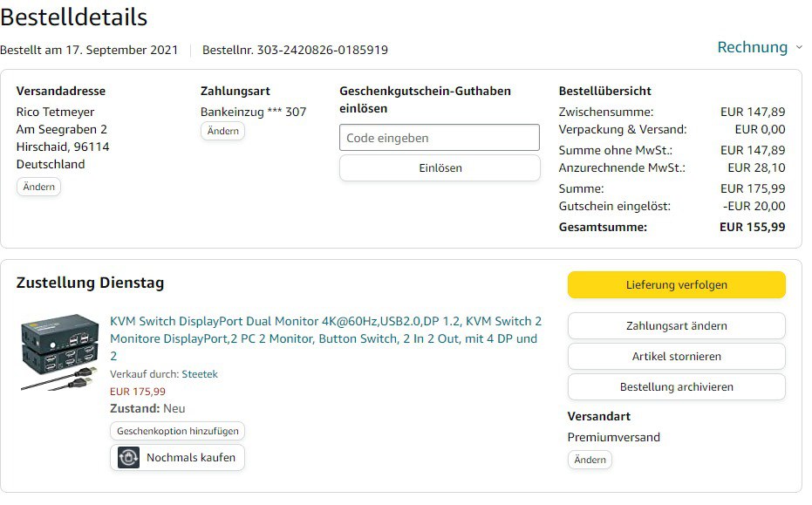Archive order with Bestellung archivieren

676,387
